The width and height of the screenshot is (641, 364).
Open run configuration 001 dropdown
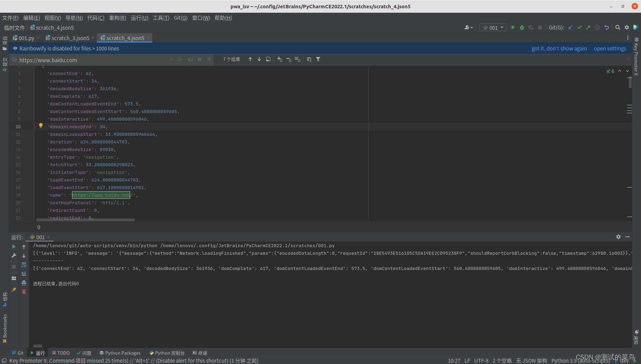coord(493,28)
